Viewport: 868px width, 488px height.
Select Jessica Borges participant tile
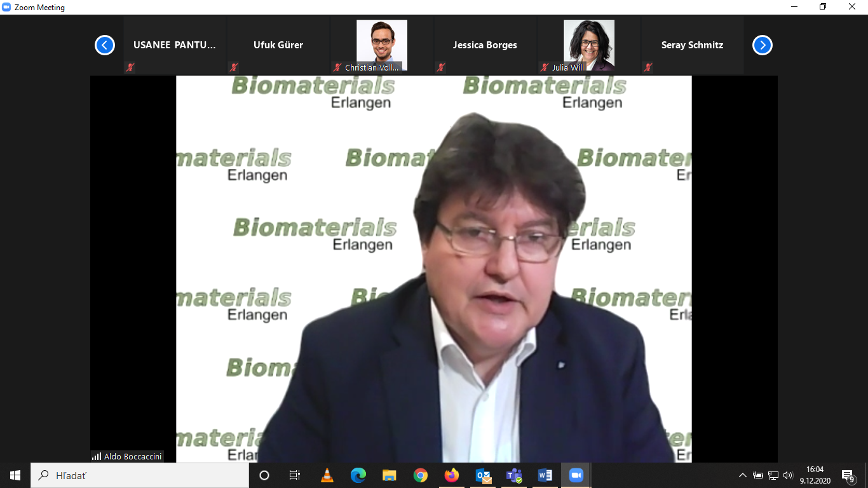pyautogui.click(x=485, y=45)
